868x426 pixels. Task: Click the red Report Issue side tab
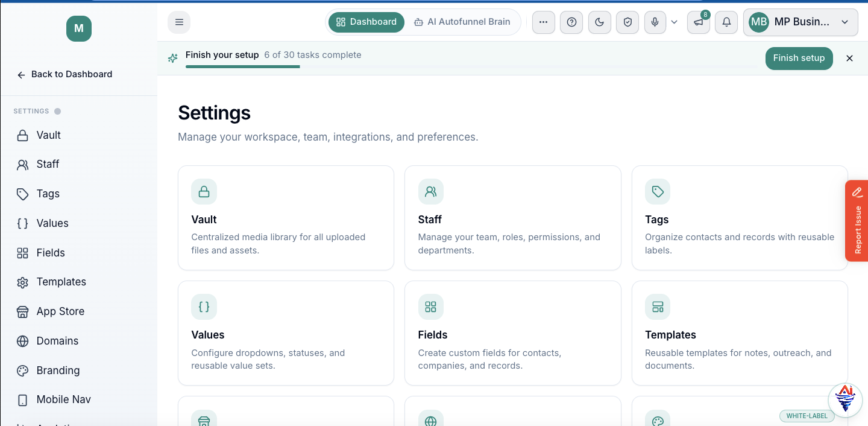[857, 221]
